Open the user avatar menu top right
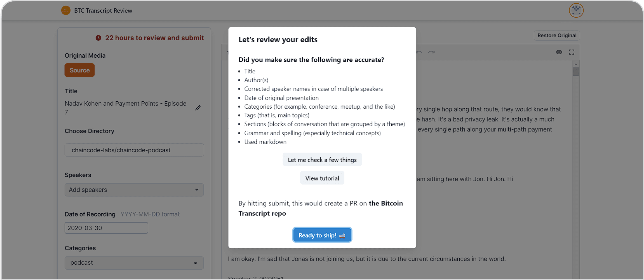The width and height of the screenshot is (644, 280). pyautogui.click(x=576, y=10)
